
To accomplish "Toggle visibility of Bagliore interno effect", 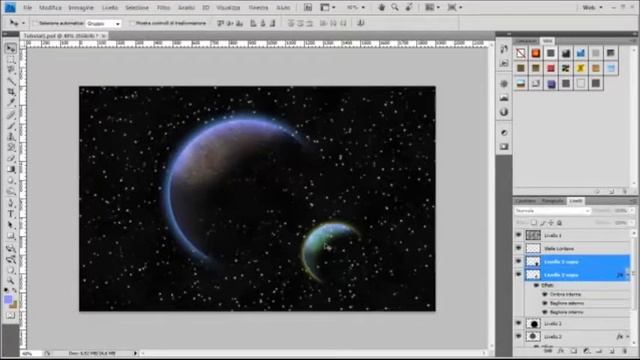I will (x=544, y=312).
